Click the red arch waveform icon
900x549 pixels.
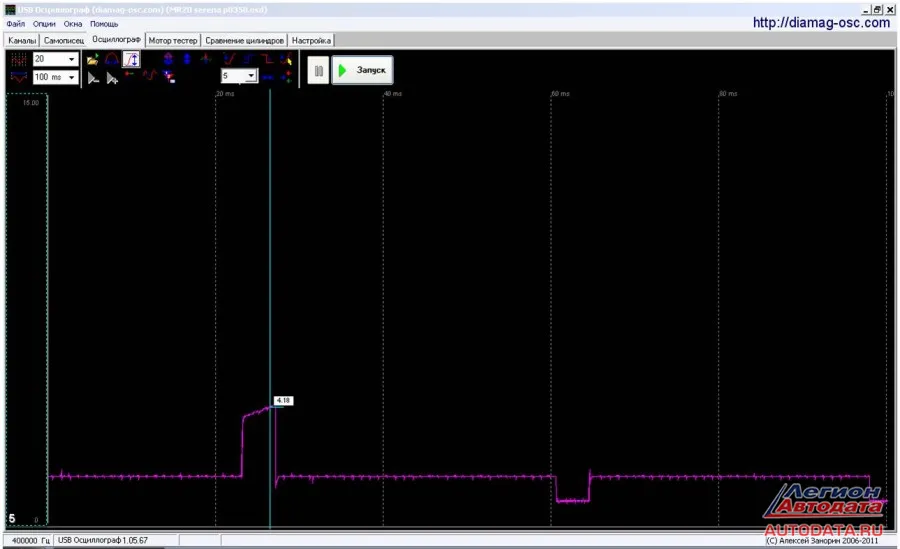tap(112, 59)
